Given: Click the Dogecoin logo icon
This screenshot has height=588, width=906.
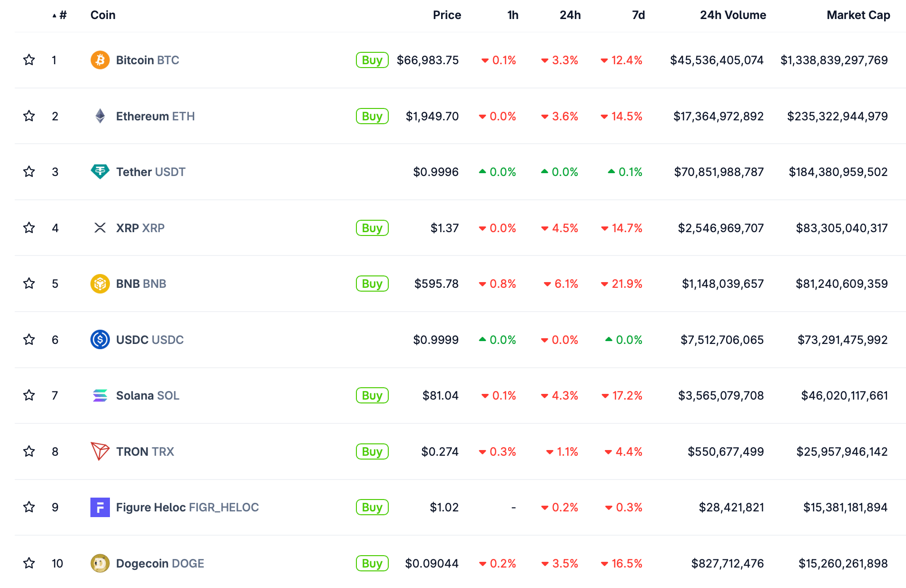Looking at the screenshot, I should pyautogui.click(x=100, y=563).
